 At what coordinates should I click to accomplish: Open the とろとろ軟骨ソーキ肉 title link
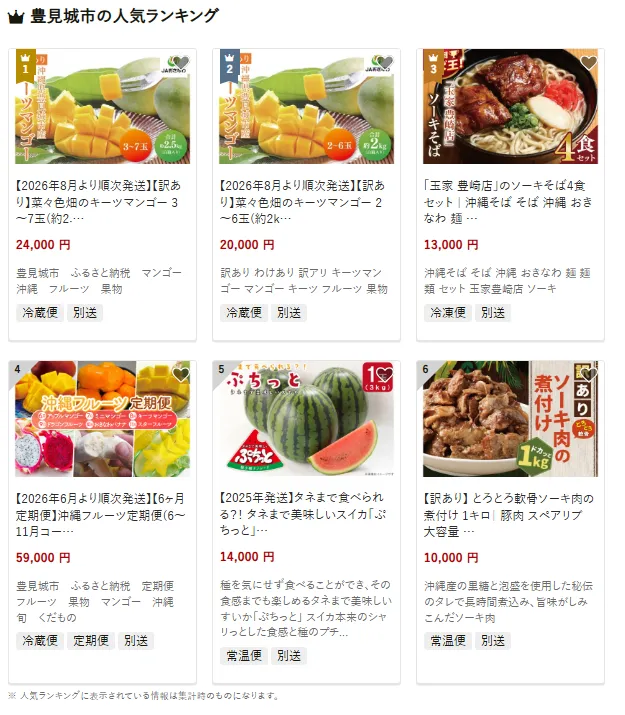[509, 515]
